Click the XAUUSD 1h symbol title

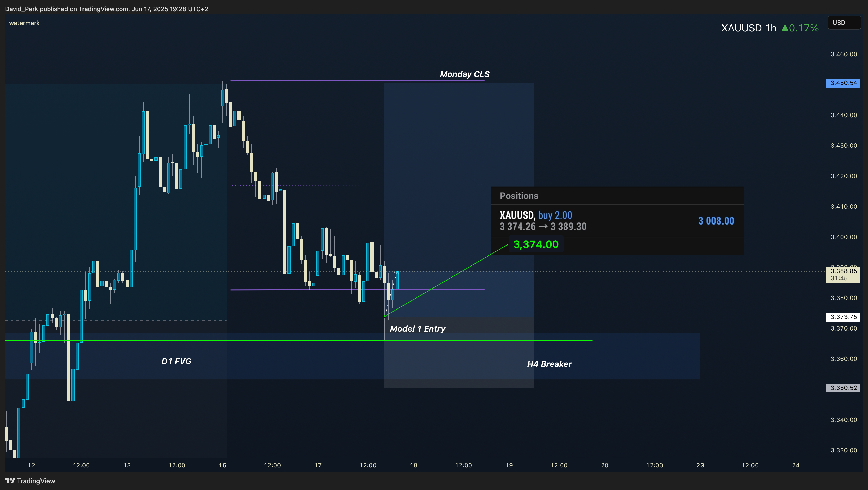tap(748, 28)
